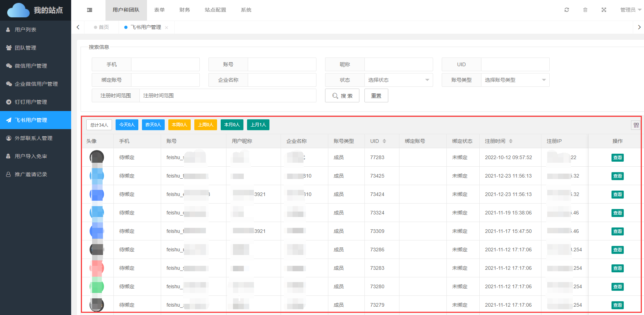Open the column filter grid icon
This screenshot has height=315, width=644.
636,125
